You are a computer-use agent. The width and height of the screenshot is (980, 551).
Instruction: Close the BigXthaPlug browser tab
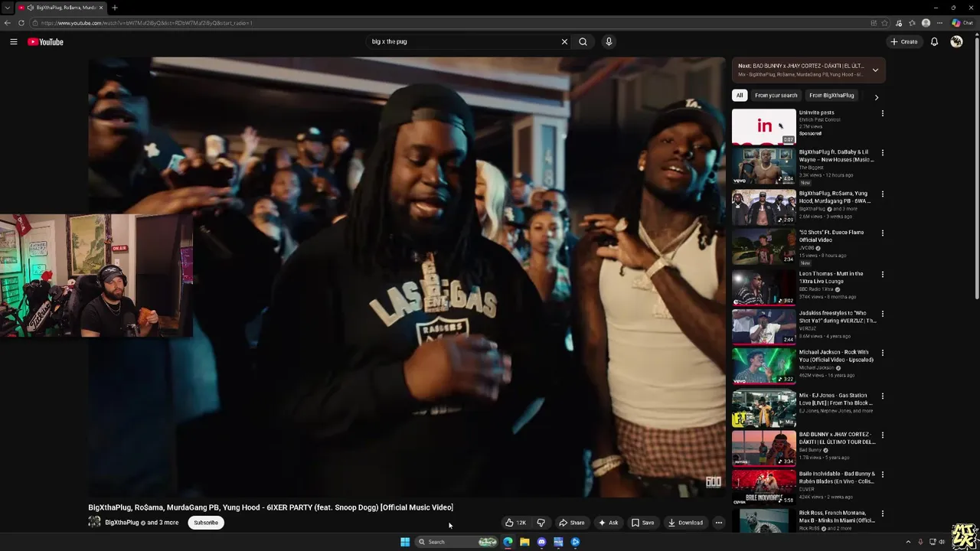coord(100,8)
